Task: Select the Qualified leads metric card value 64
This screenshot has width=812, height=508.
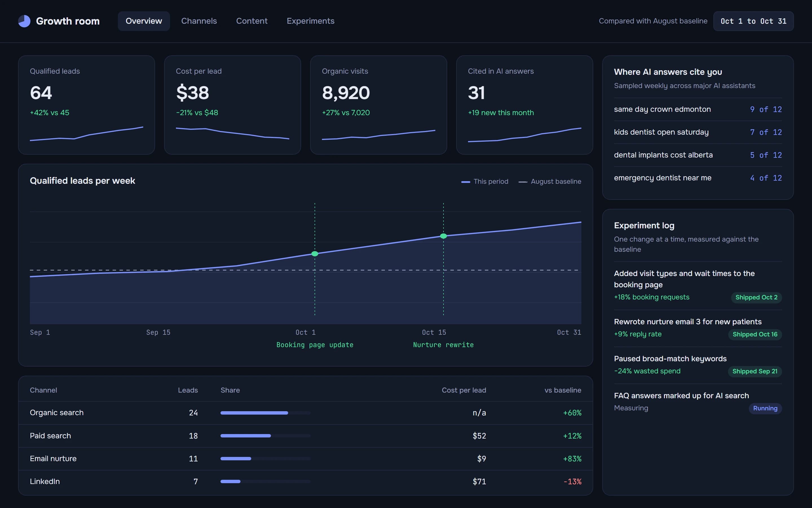Action: [x=41, y=93]
